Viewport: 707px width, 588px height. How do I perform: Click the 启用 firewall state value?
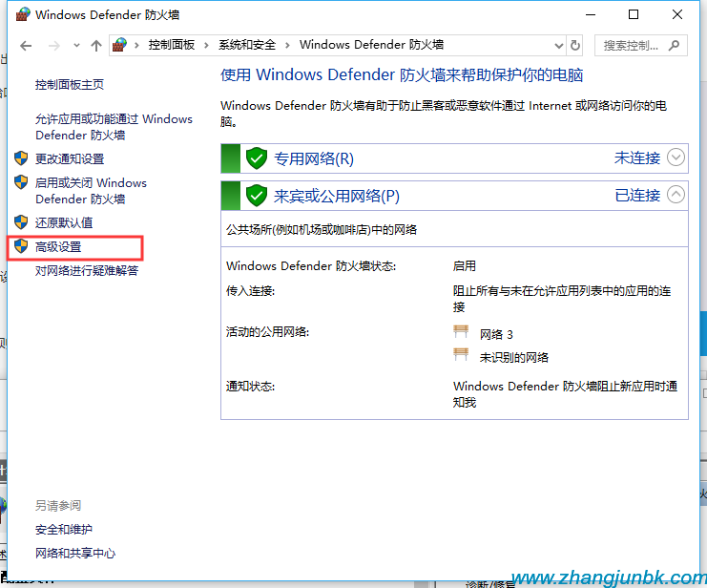pos(465,266)
